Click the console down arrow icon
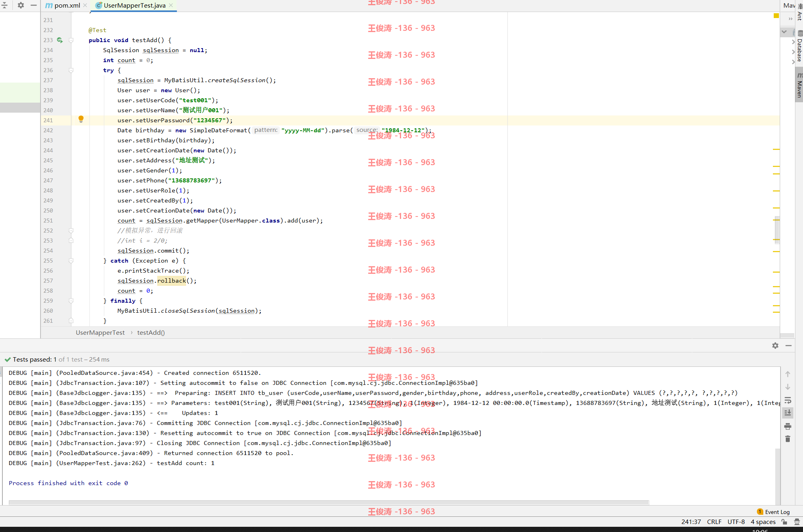803x532 pixels. pos(788,387)
